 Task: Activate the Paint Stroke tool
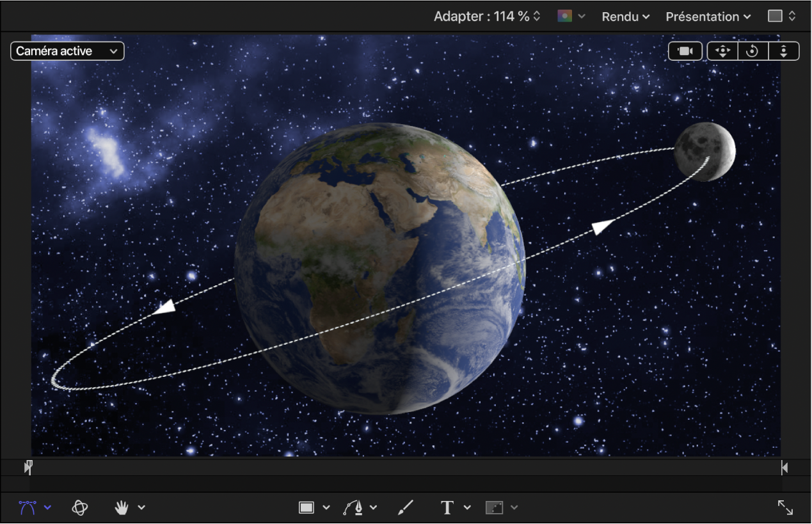pyautogui.click(x=405, y=507)
